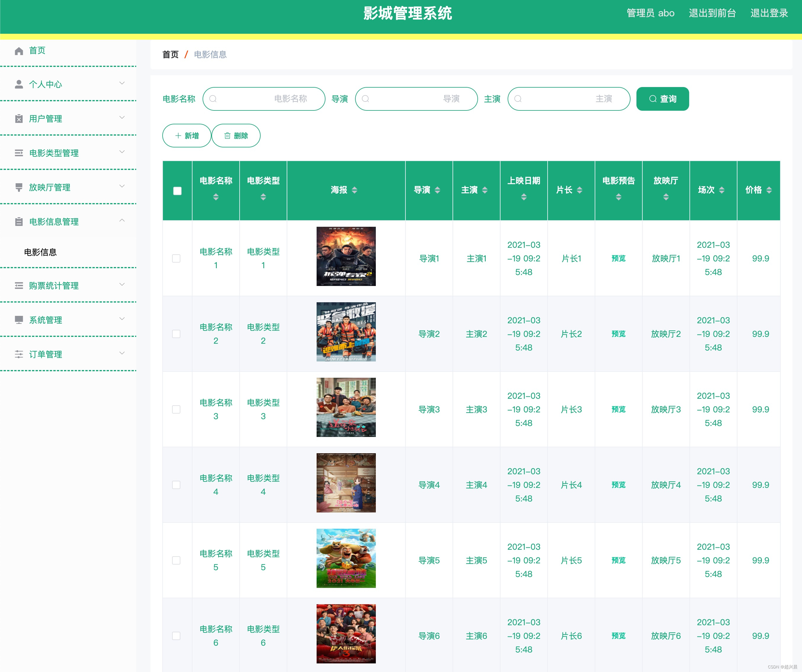
Task: Open poster thumbnail for 电影名称 2
Action: coord(346,332)
